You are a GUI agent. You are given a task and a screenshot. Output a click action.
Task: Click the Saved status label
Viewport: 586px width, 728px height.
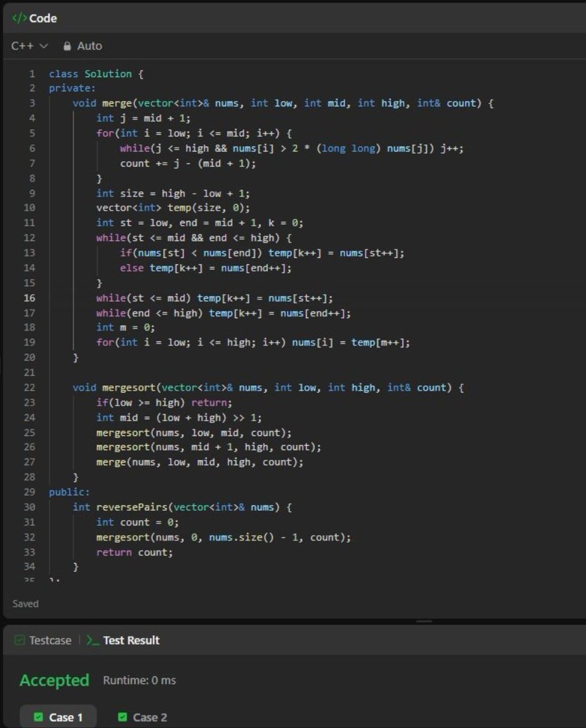pos(25,604)
